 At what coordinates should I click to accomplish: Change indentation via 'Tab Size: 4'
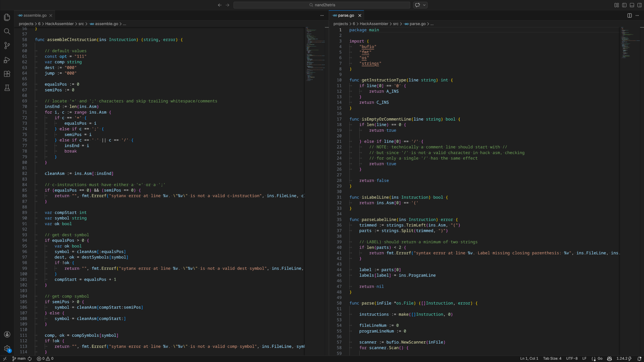pyautogui.click(x=552, y=359)
